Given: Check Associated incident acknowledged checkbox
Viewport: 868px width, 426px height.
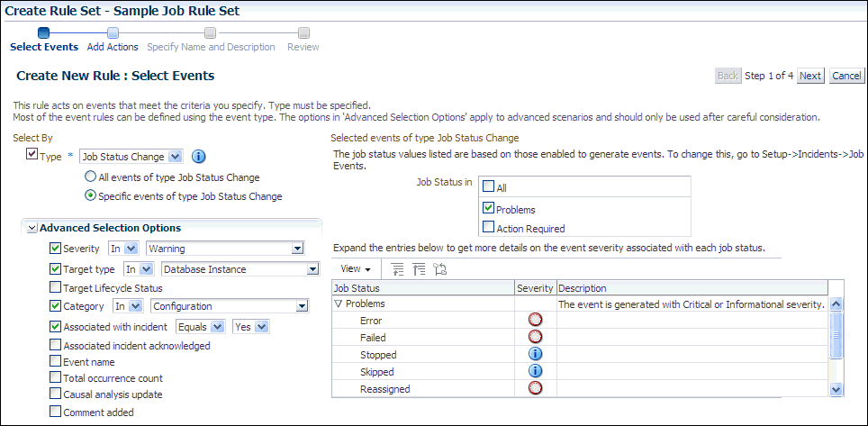Looking at the screenshot, I should pyautogui.click(x=55, y=345).
